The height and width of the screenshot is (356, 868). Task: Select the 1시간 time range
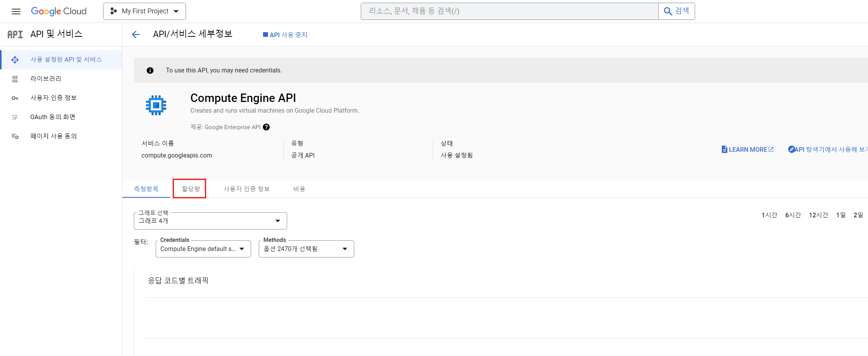769,215
